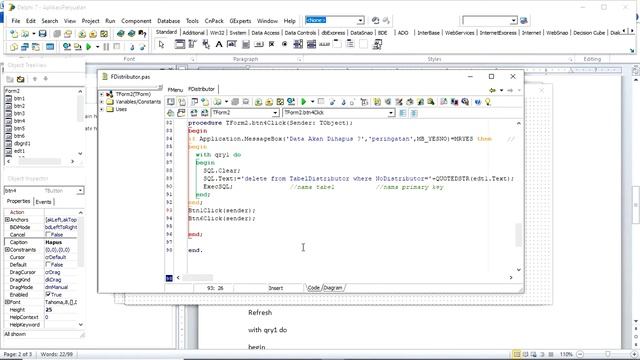The width and height of the screenshot is (640, 360).
Task: Expand the Font property
Action: (x=7, y=302)
